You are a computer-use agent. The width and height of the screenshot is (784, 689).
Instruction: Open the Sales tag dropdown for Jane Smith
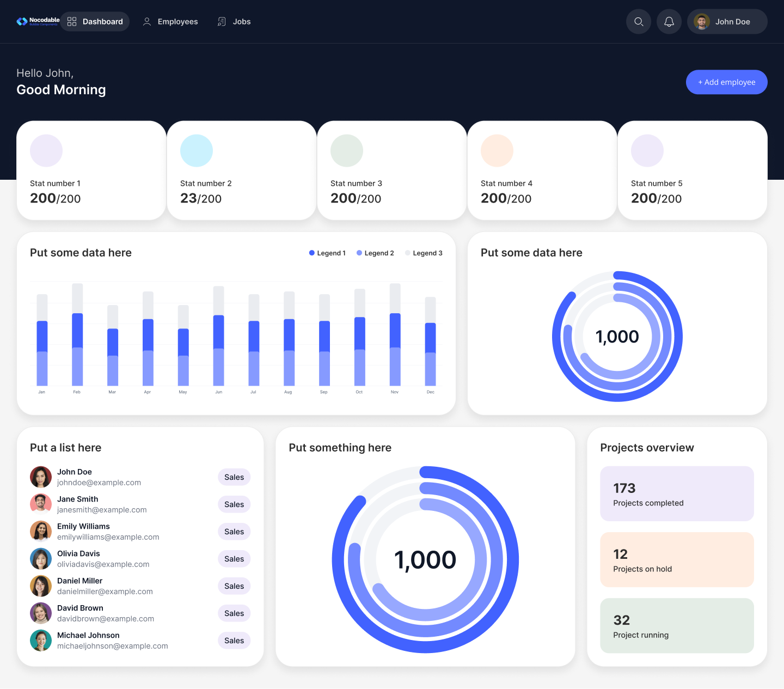pos(234,504)
